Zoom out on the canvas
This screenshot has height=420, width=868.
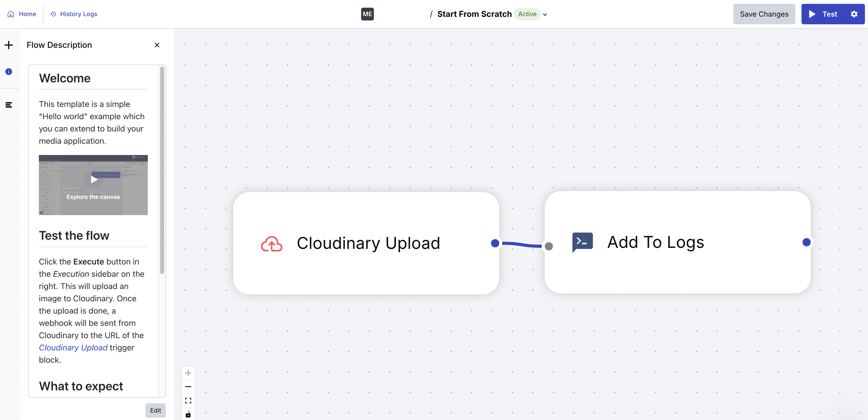188,387
